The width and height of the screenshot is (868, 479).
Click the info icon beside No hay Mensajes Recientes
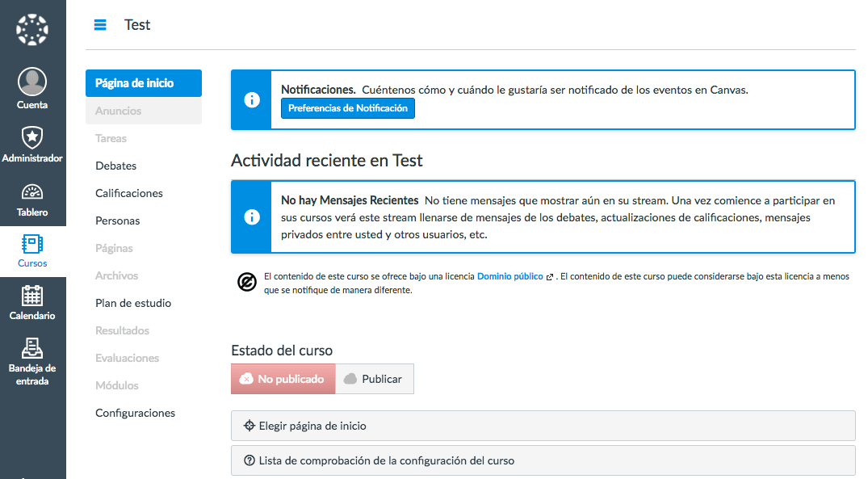pyautogui.click(x=251, y=216)
